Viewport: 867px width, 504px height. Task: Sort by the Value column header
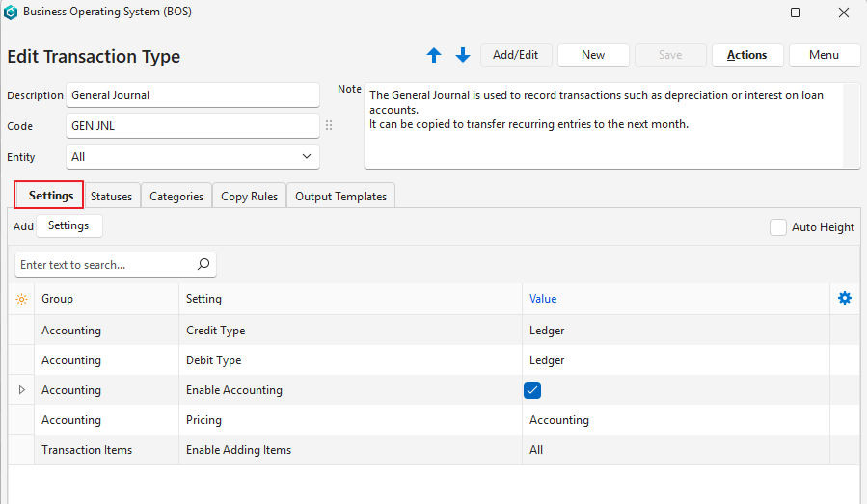[x=543, y=299]
